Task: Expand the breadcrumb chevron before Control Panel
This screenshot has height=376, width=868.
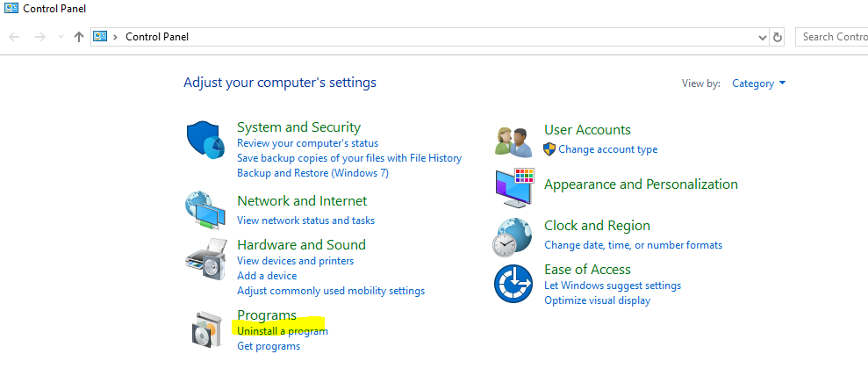Action: [x=115, y=37]
